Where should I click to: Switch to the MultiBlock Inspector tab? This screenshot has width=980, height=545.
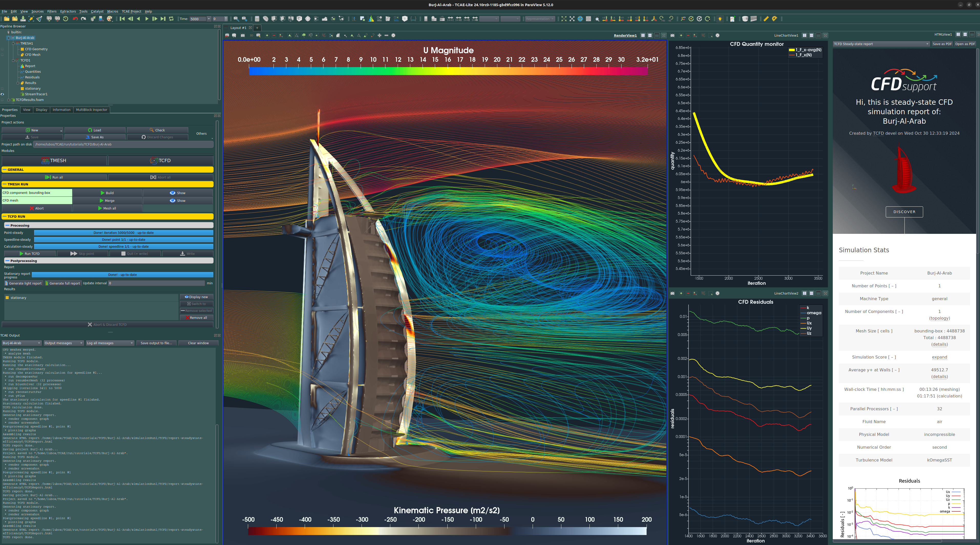coord(92,110)
